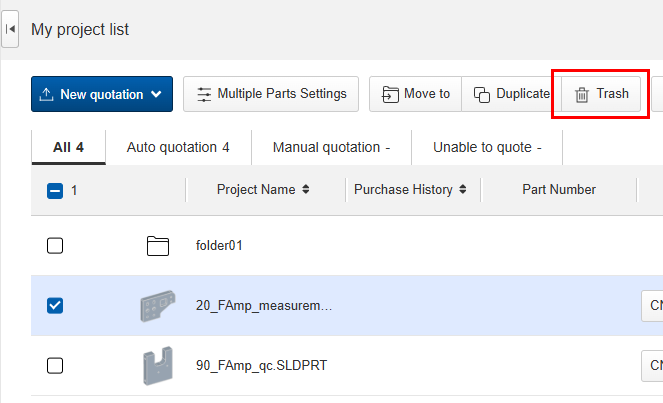This screenshot has height=403, width=663.
Task: Open the Manual quotation tab
Action: tap(331, 147)
